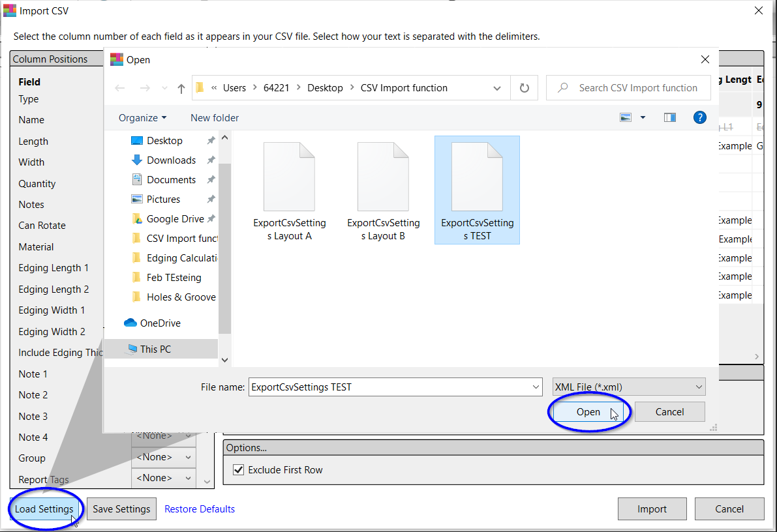Select ExportCsvSettings Layout A file

pos(290,191)
